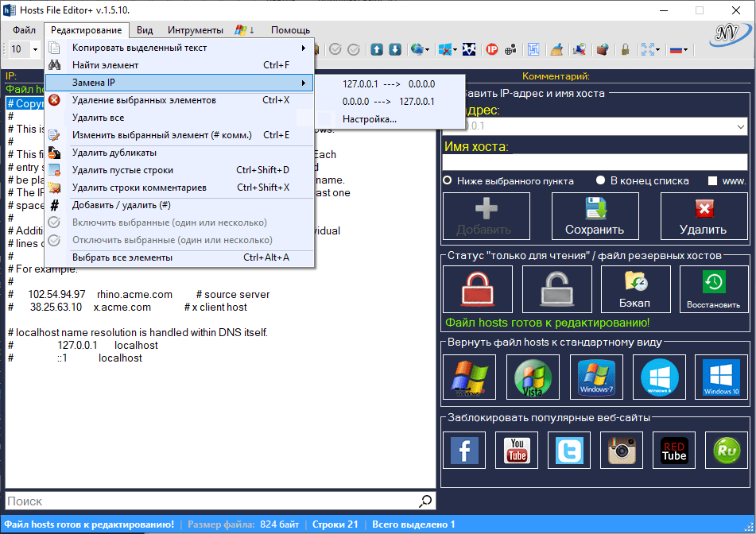Choose 'Удалить строки комментариев' menu entry
The image size is (756, 534).
[x=180, y=188]
